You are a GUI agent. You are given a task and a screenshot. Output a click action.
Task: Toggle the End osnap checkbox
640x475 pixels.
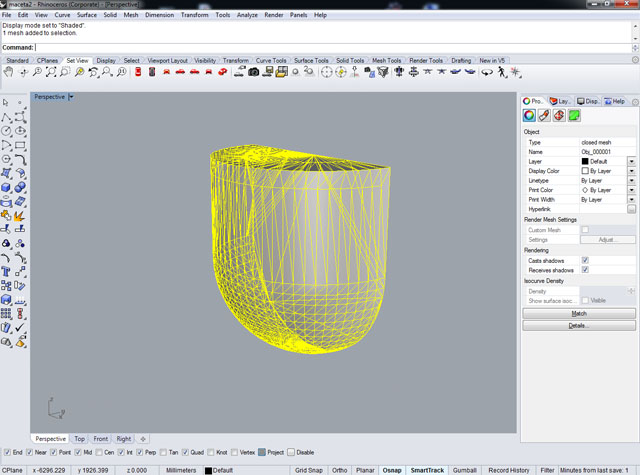pos(7,452)
